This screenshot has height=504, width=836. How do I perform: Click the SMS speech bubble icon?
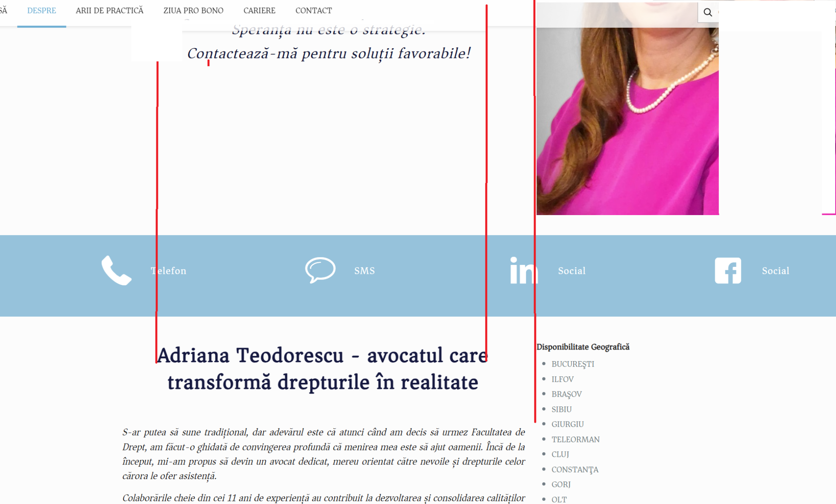[320, 270]
